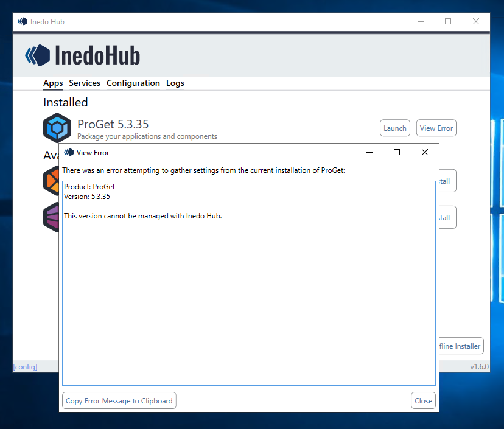Image resolution: width=504 pixels, height=429 pixels.
Task: Minimize the Inedo Hub window
Action: coord(421,21)
